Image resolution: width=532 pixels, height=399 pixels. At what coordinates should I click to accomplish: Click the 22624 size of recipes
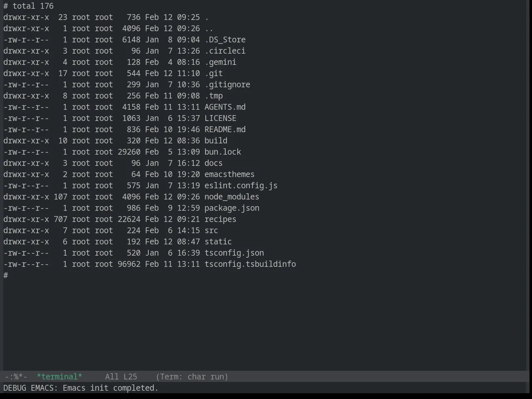click(129, 219)
